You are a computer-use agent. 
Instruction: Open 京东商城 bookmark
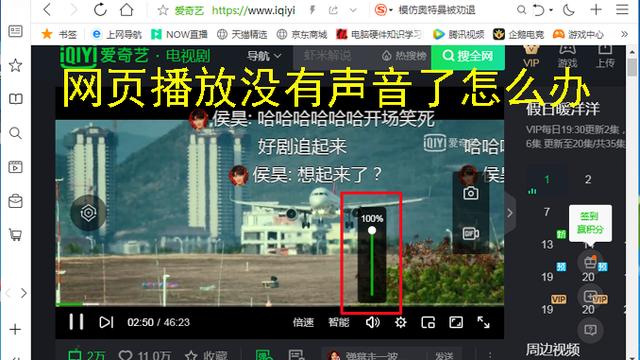pyautogui.click(x=302, y=34)
